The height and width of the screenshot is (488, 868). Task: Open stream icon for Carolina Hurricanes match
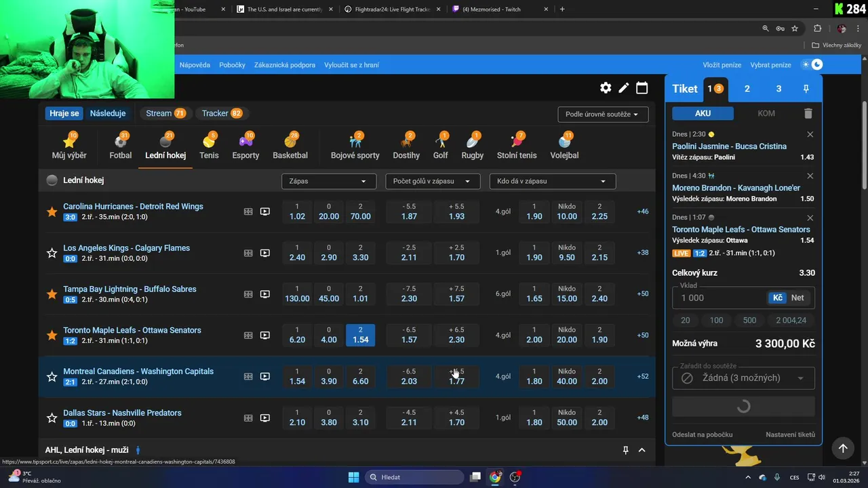pos(265,211)
